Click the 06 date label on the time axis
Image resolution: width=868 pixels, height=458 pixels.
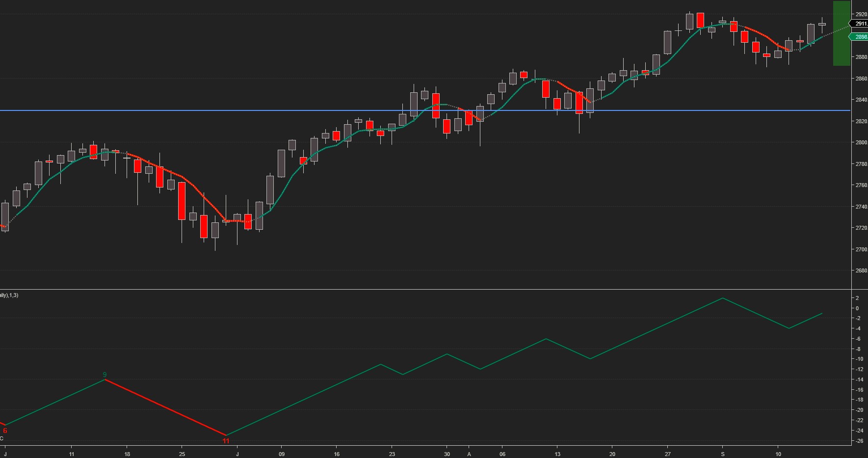pos(502,454)
